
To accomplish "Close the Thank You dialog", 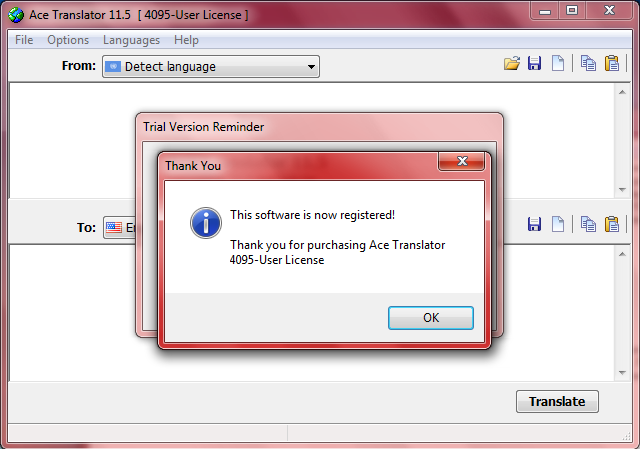I will [462, 161].
